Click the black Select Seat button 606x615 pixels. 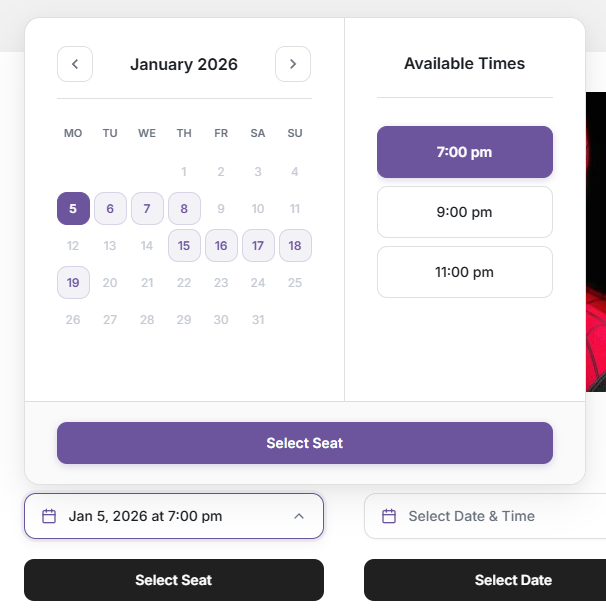point(174,580)
